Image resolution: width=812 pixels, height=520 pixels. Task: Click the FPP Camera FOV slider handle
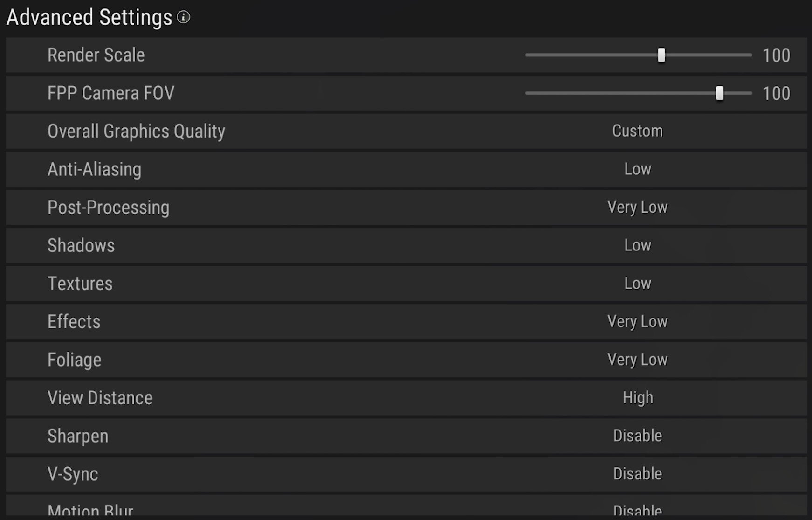(719, 93)
